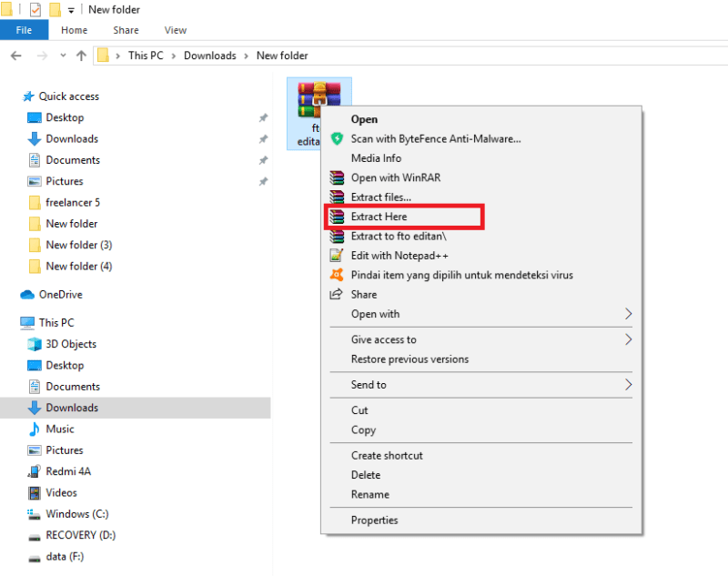This screenshot has width=728, height=576.
Task: Choose Create shortcut
Action: pyautogui.click(x=481, y=456)
